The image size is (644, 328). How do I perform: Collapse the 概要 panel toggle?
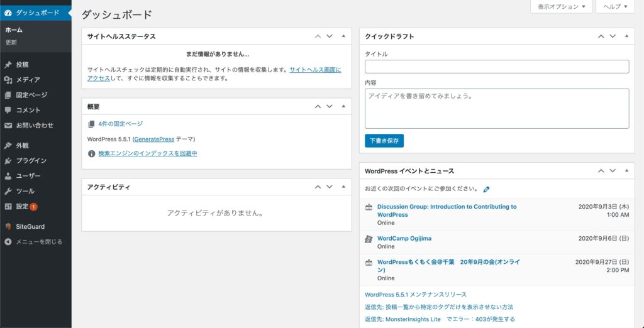(x=343, y=106)
